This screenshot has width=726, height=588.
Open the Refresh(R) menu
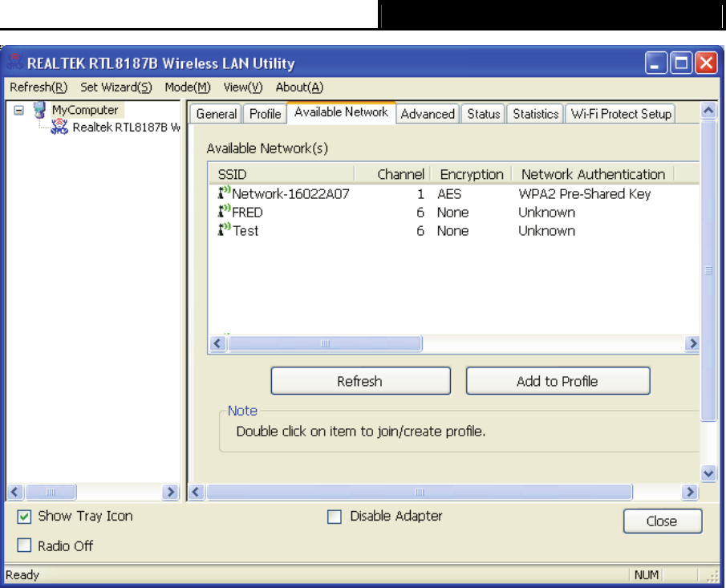(x=39, y=87)
